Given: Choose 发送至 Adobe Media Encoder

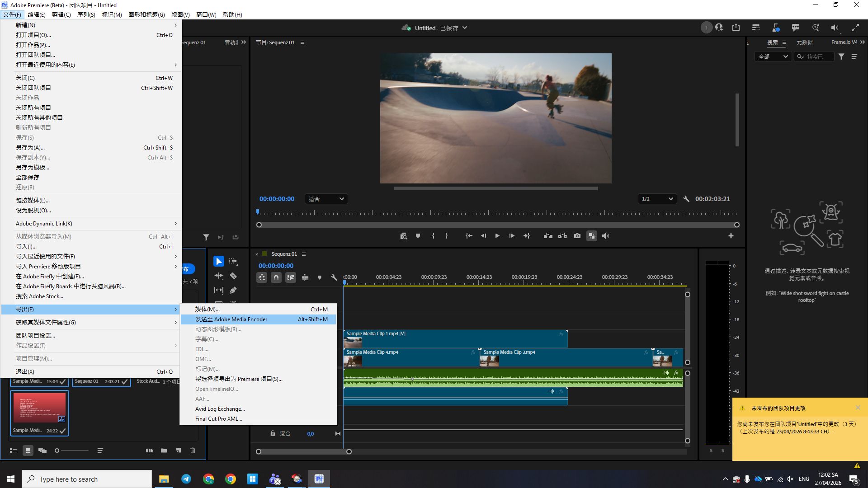Looking at the screenshot, I should tap(258, 319).
